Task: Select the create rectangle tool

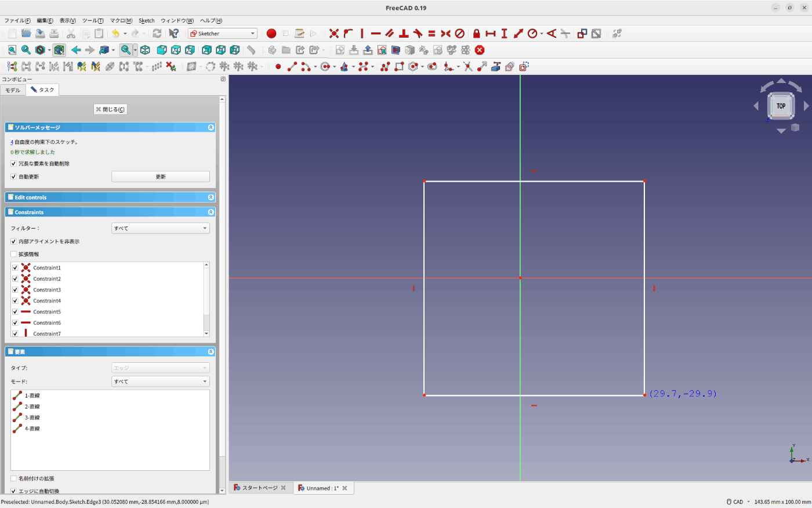Action: [x=399, y=67]
